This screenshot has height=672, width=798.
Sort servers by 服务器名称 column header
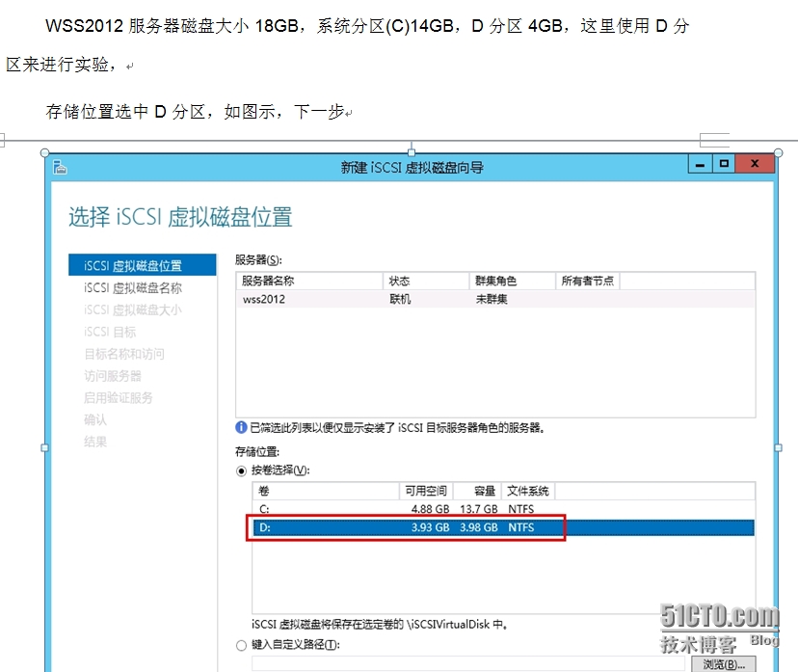[x=309, y=281]
